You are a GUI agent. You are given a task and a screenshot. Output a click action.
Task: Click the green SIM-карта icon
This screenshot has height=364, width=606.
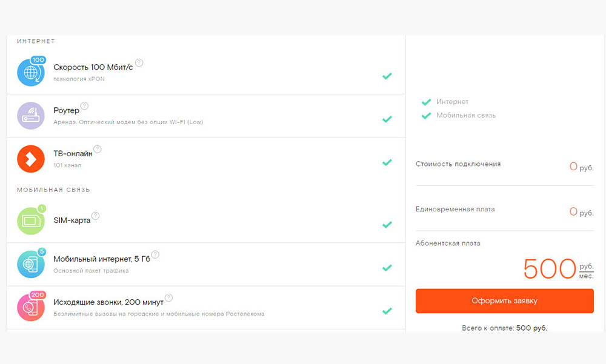(30, 221)
